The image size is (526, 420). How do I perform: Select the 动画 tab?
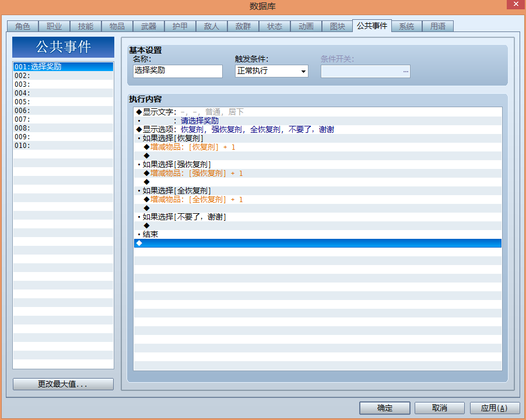pos(306,26)
